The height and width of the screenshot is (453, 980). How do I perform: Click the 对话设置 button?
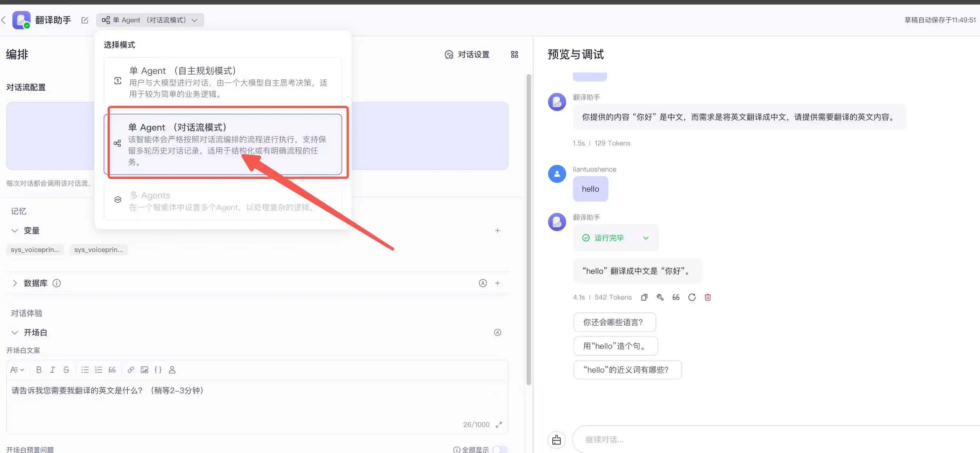[467, 55]
